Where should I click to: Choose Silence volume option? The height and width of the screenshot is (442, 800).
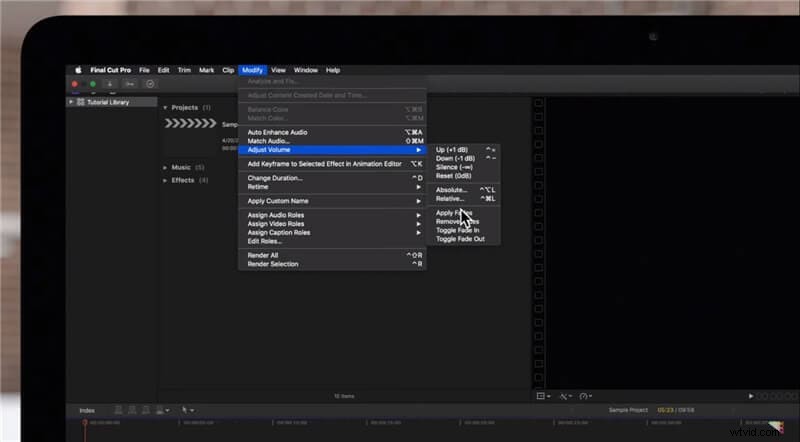(x=464, y=167)
